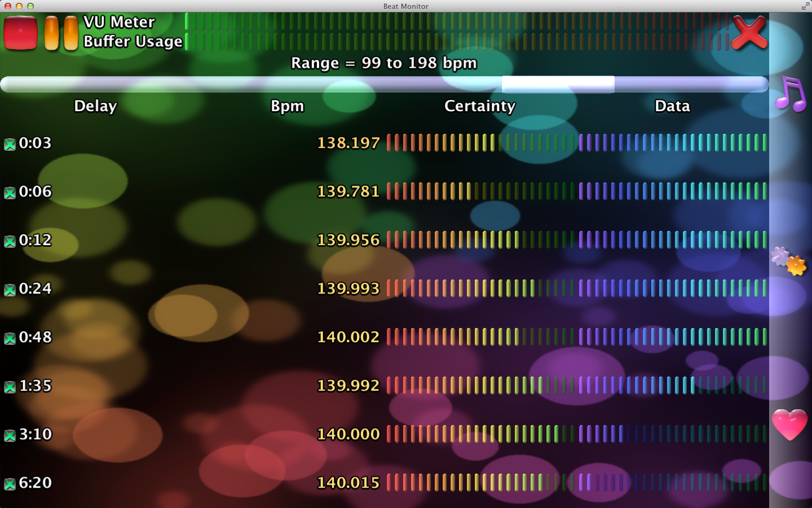Select the 140.000 bpm value

pyautogui.click(x=348, y=434)
